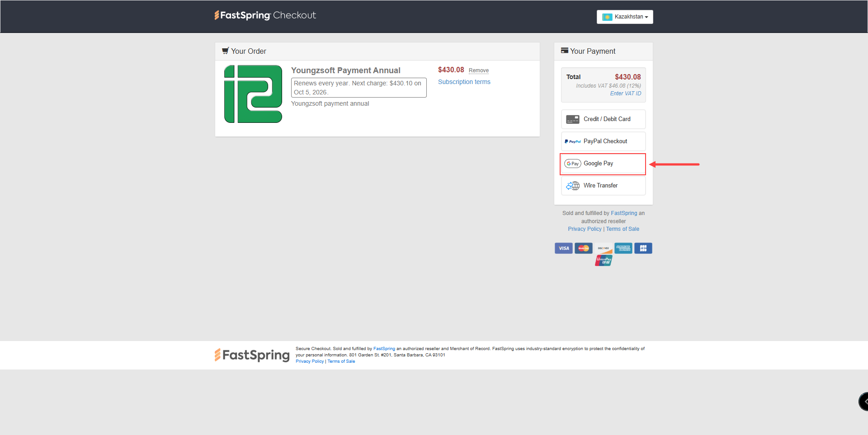Image resolution: width=868 pixels, height=435 pixels.
Task: Choose PayPal Checkout payment option
Action: pyautogui.click(x=603, y=141)
